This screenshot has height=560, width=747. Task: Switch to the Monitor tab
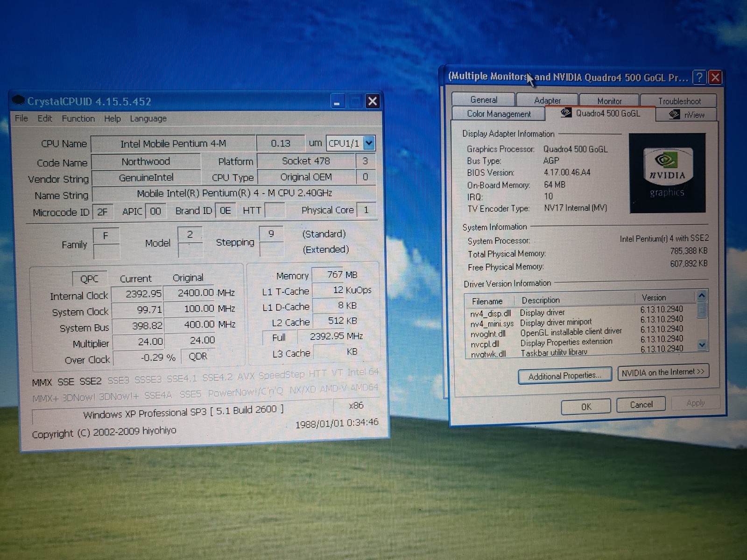click(x=609, y=101)
